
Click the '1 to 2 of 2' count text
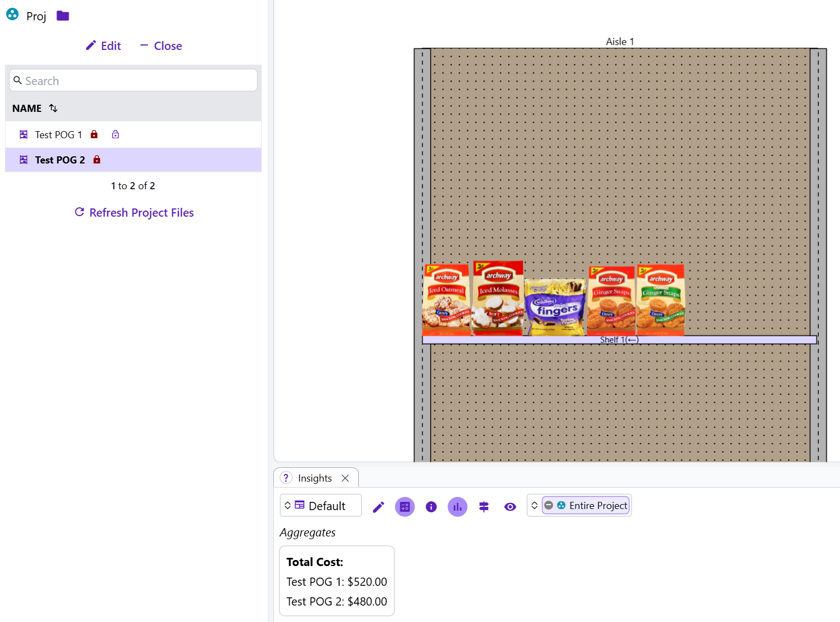(133, 186)
